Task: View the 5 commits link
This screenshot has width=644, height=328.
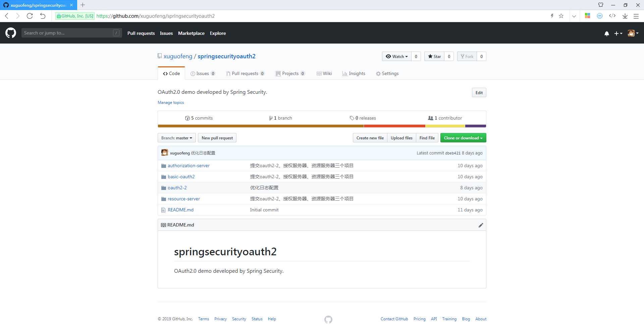Action: 199,118
